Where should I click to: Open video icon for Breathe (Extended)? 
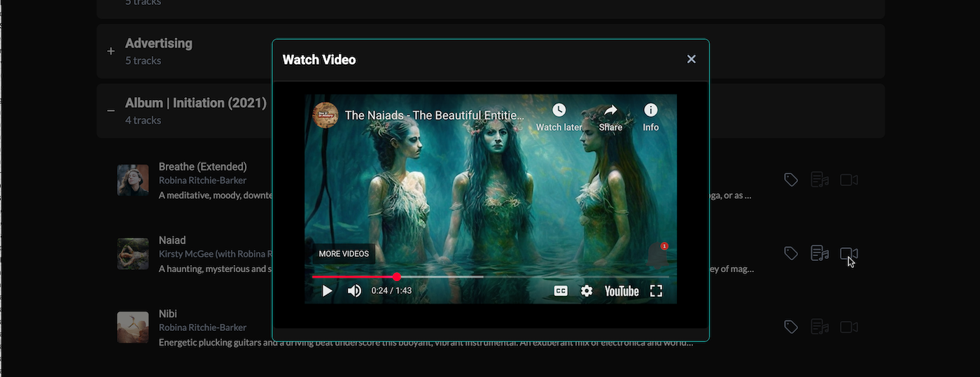(x=849, y=180)
